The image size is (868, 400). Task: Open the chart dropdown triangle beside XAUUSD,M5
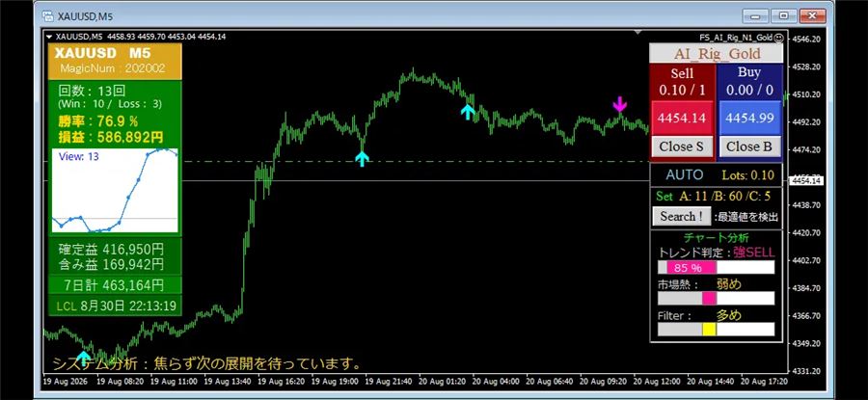click(49, 37)
